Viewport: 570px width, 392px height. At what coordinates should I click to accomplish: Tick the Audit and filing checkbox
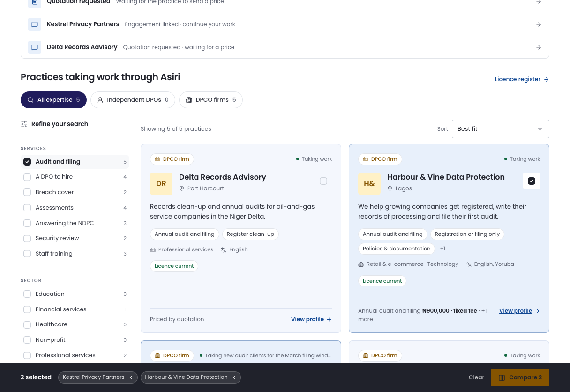27,162
